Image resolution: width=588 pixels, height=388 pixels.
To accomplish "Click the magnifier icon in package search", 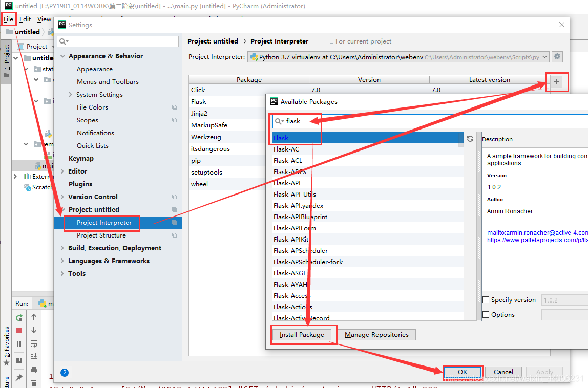I will 279,121.
